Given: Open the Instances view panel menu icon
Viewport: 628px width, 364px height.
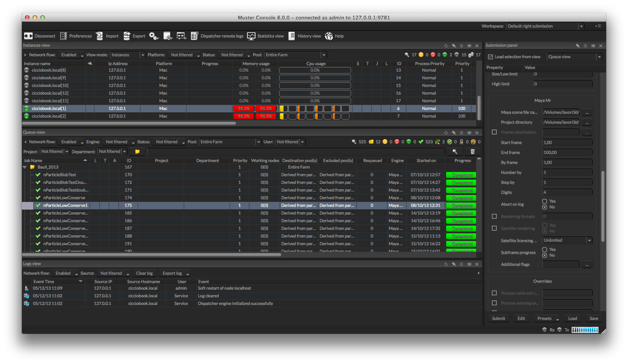Looking at the screenshot, I should click(462, 46).
